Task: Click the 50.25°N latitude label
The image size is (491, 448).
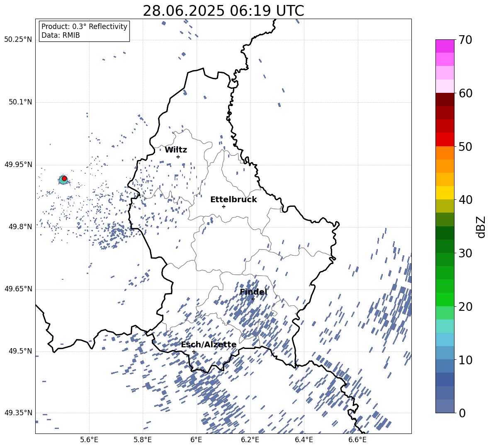Action: click(x=18, y=40)
